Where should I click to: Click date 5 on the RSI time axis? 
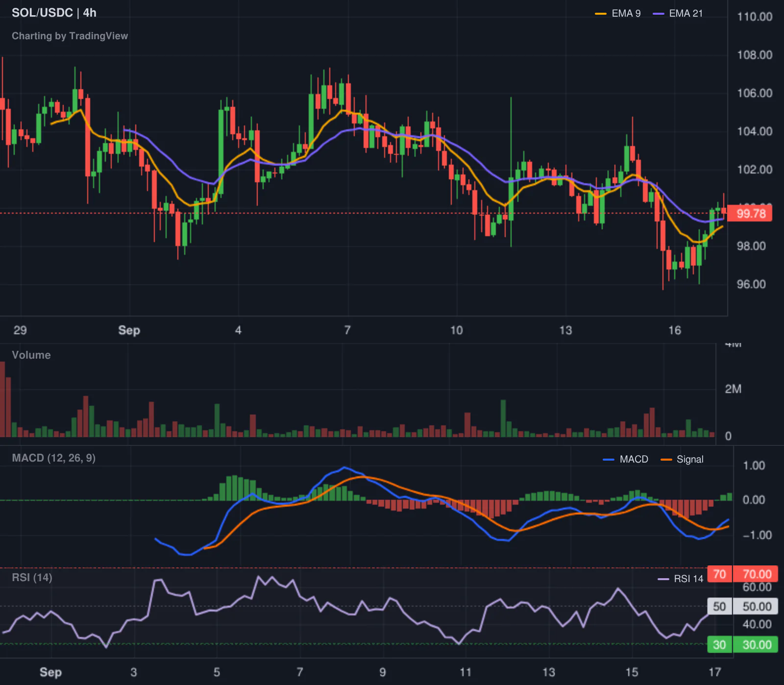tap(217, 672)
